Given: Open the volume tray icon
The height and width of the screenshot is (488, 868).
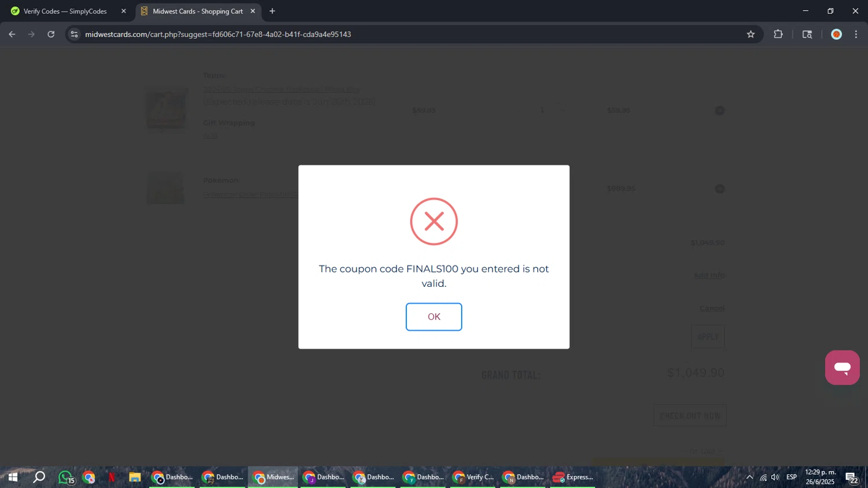Looking at the screenshot, I should click(x=775, y=477).
